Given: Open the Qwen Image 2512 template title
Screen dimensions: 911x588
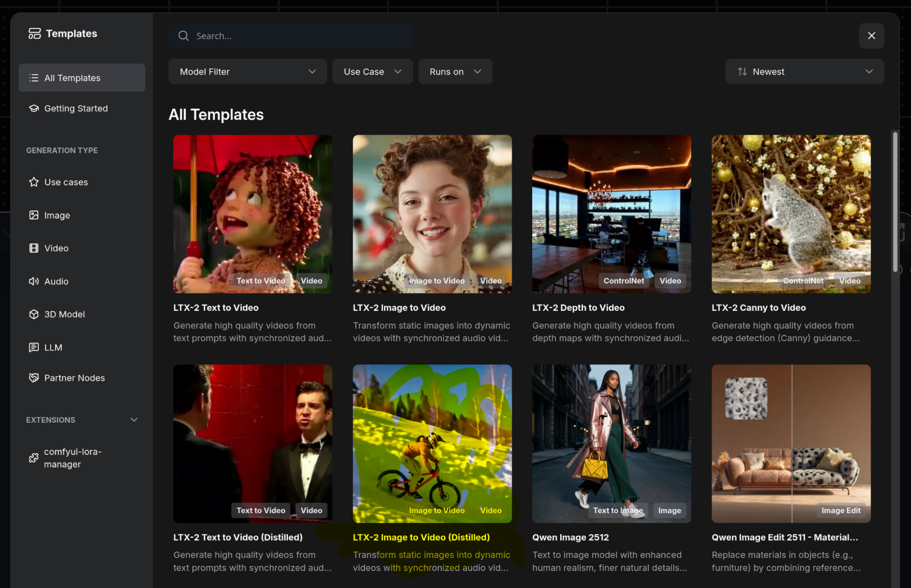Looking at the screenshot, I should [570, 537].
